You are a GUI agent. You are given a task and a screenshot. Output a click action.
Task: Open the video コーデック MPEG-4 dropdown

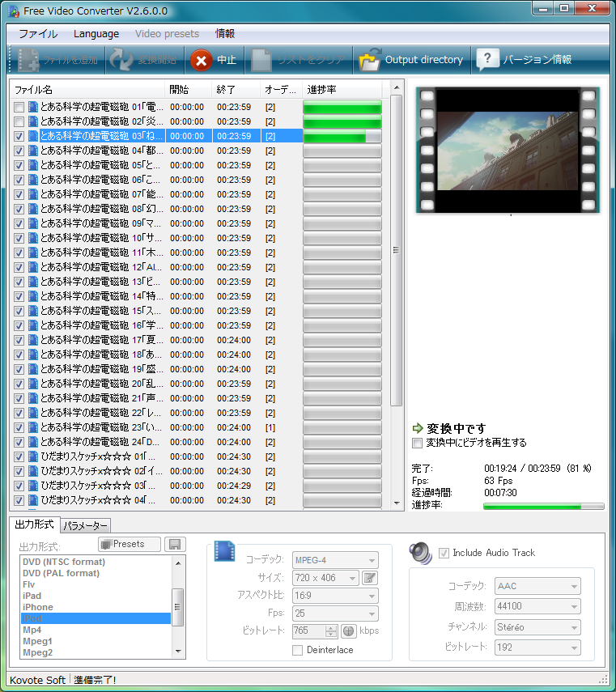(x=335, y=561)
